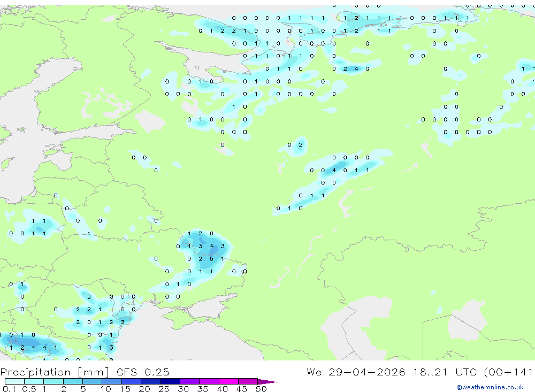Click the 35–40 mm violet legend box
This screenshot has width=535, height=392.
click(x=209, y=381)
